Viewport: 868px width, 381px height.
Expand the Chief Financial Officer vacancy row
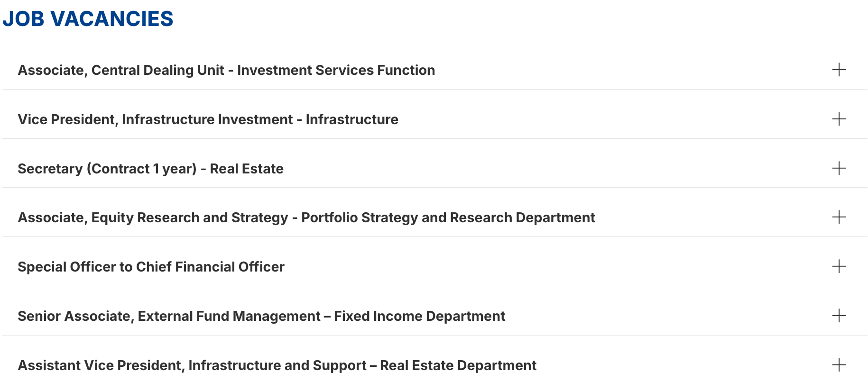(x=427, y=267)
